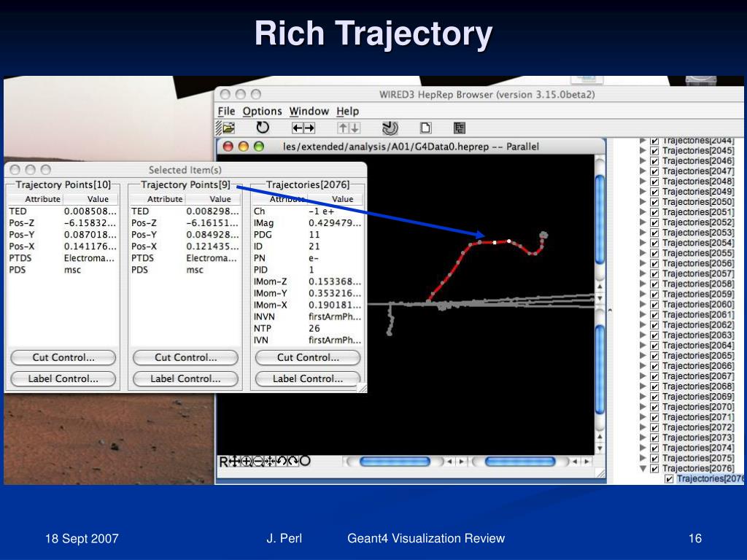Viewport: 747px width, 560px height.
Task: Expand the Trajectories[2074] tree node
Action: tap(643, 448)
